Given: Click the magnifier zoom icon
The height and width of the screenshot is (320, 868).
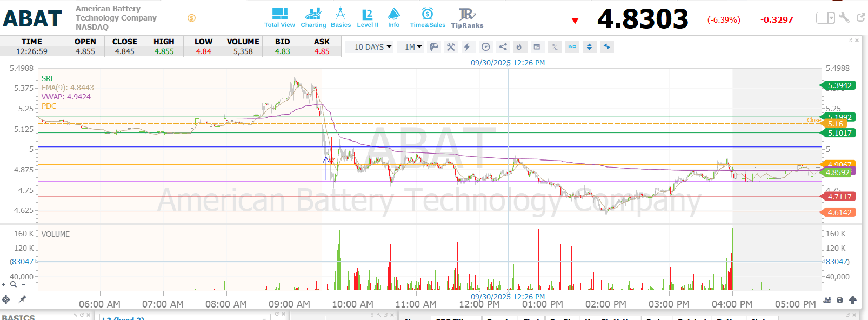Looking at the screenshot, I should click(x=14, y=284).
